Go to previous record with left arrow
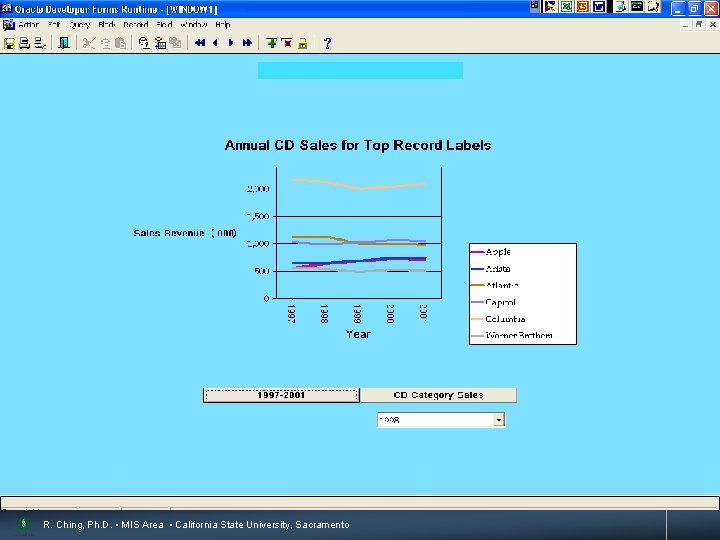The image size is (720, 540). pos(215,43)
